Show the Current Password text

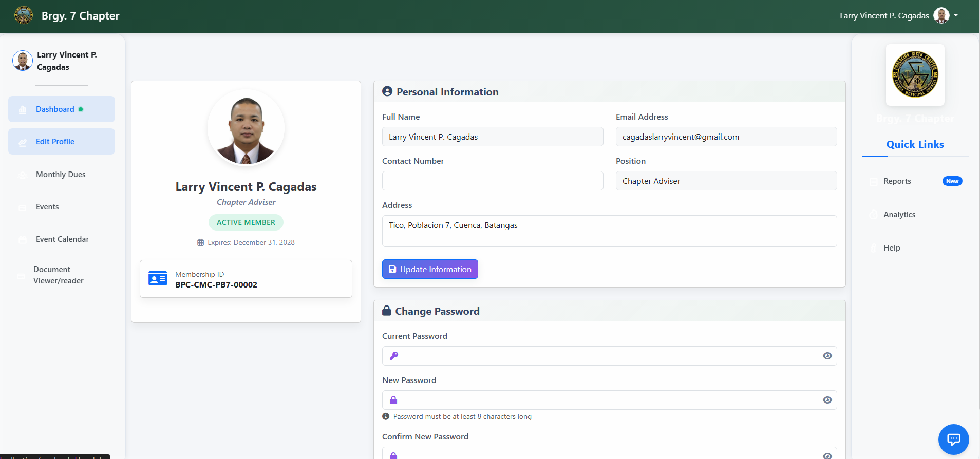(x=827, y=356)
